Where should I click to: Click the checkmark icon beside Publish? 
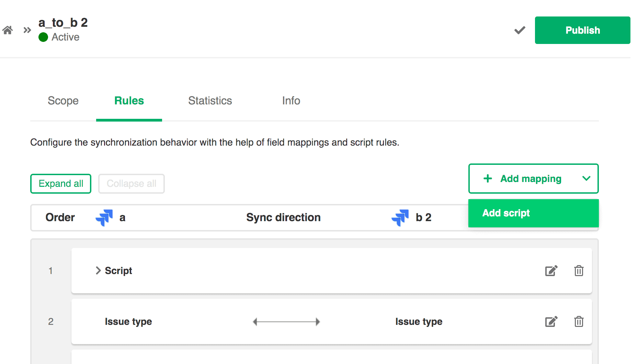point(520,30)
